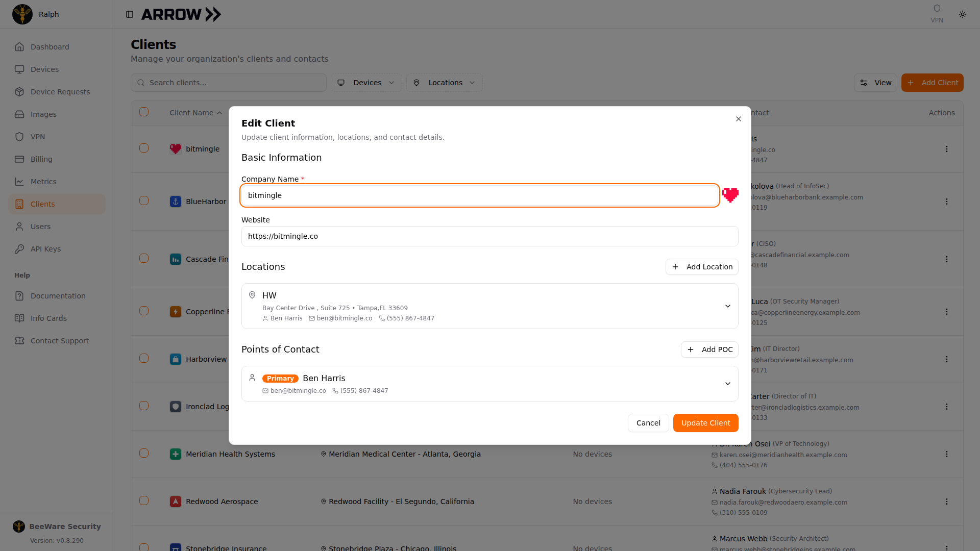Image resolution: width=980 pixels, height=551 pixels.
Task: Open Metrics page
Action: [x=57, y=182]
